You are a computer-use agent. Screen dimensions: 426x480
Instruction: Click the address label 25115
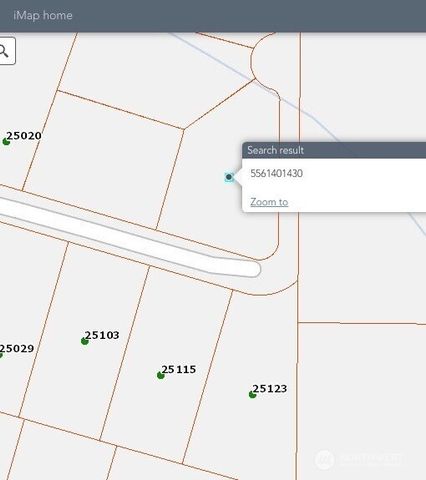(x=179, y=369)
